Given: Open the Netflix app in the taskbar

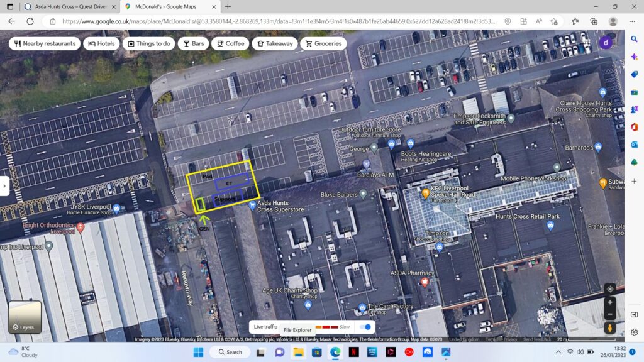Looking at the screenshot, I should [x=353, y=352].
